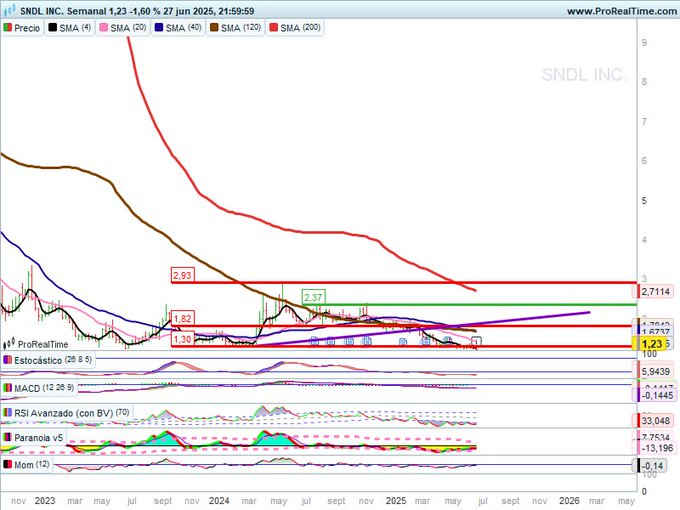Open the MACD (12 26 9) label

(44, 388)
